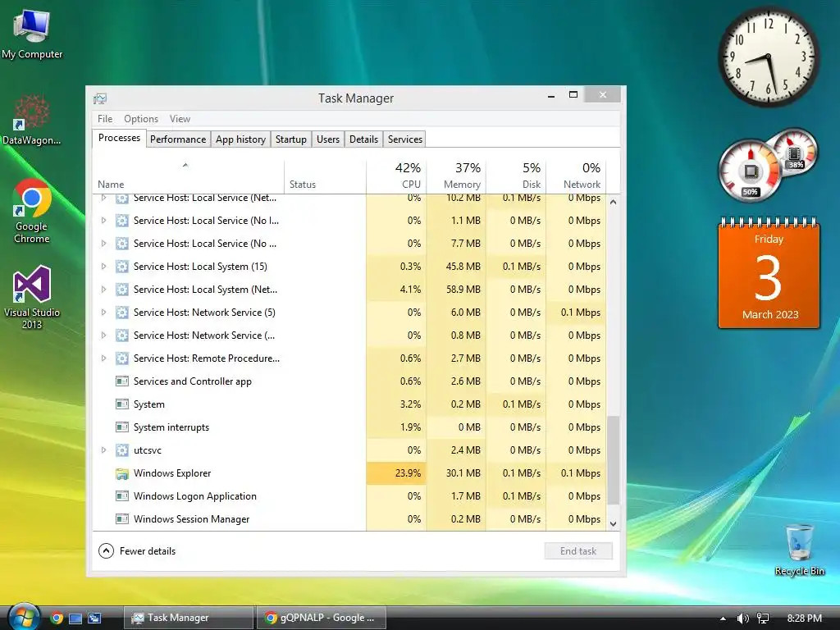This screenshot has height=630, width=840.
Task: Click the End task button
Action: pos(578,551)
